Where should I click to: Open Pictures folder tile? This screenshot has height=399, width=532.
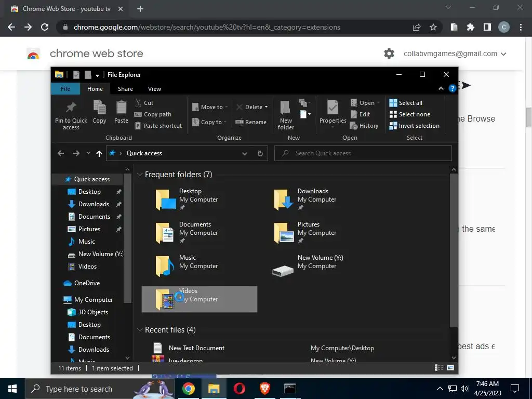(317, 233)
